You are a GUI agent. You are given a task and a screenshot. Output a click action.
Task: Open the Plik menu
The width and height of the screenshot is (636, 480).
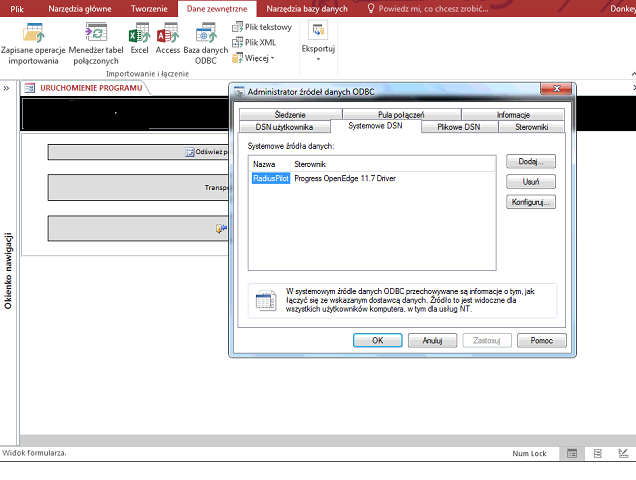[x=17, y=9]
